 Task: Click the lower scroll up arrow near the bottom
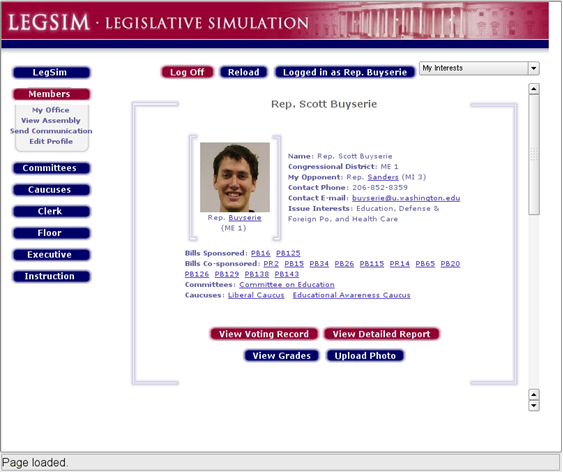pos(534,394)
